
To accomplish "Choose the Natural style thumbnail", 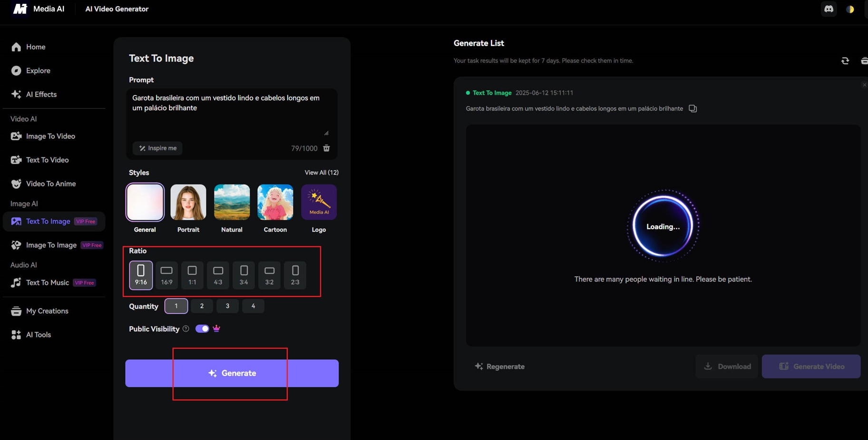I will (232, 202).
